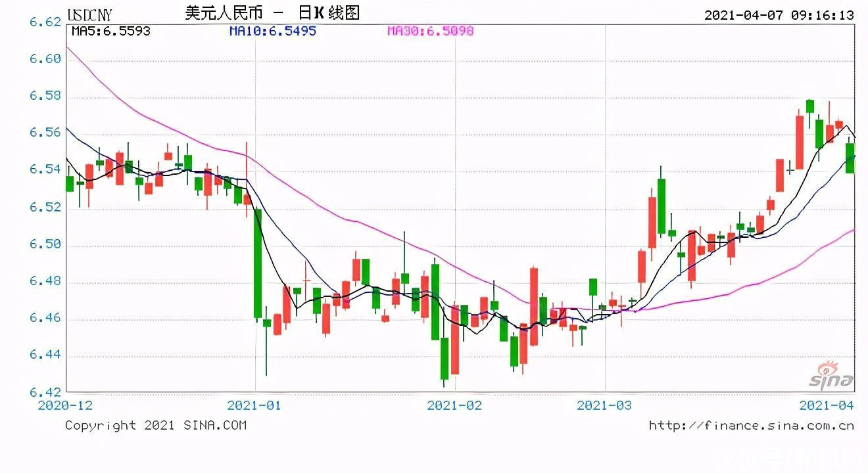Click the 6.42 price axis label
This screenshot has height=473, width=868.
(45, 392)
